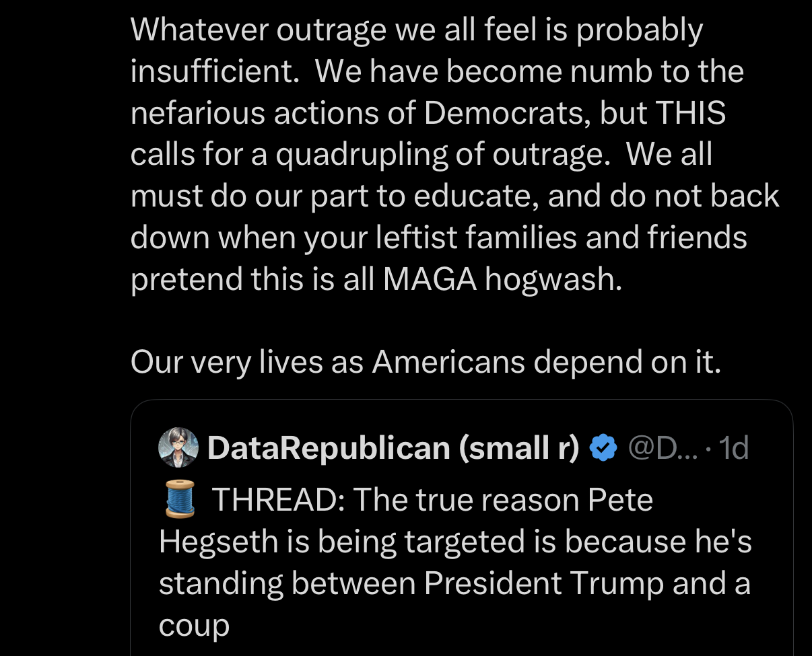Click the 1d timestamp

click(x=733, y=447)
